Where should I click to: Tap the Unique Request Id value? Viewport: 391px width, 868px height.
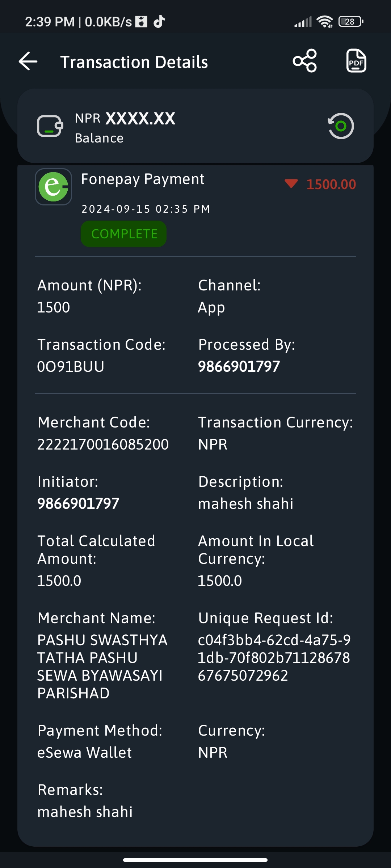[x=274, y=658]
